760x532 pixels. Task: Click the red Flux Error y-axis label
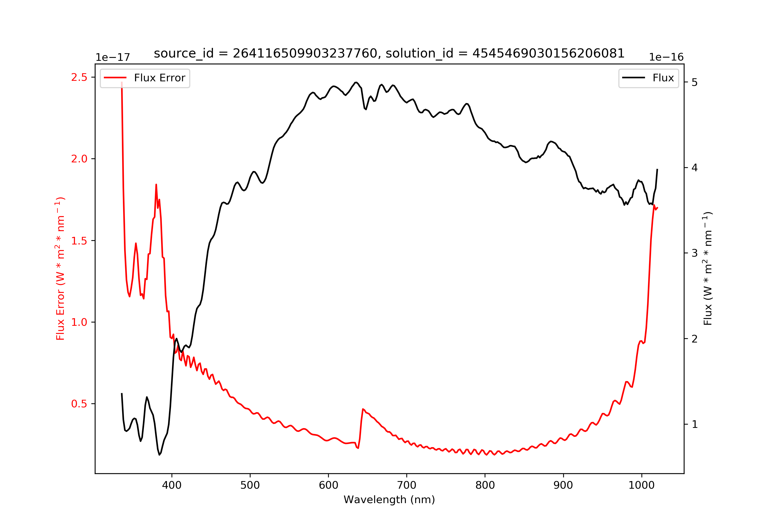point(60,269)
